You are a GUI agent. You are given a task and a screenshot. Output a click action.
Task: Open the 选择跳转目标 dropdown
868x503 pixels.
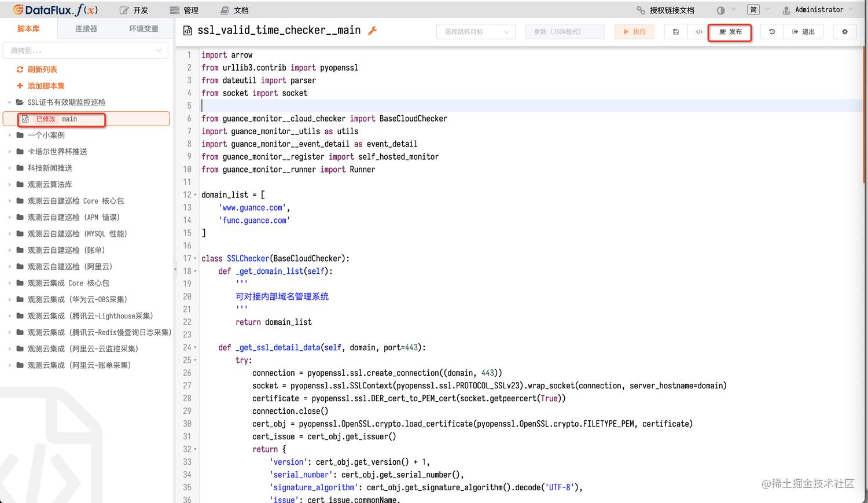point(475,32)
